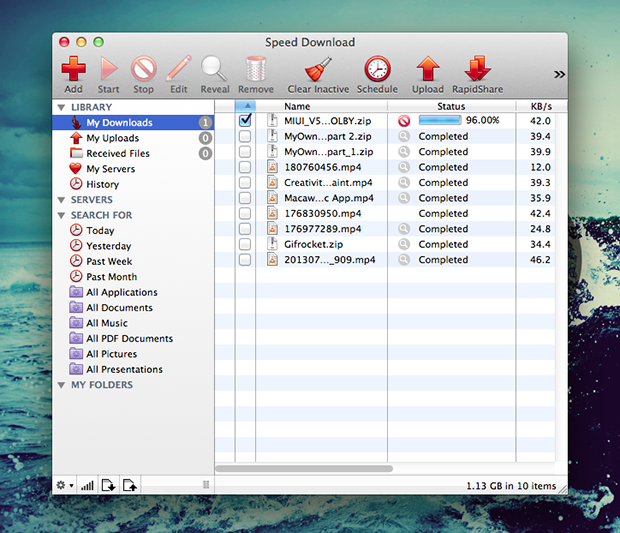Check the Gifrocket.zip checkbox
The image size is (620, 533).
click(x=245, y=244)
